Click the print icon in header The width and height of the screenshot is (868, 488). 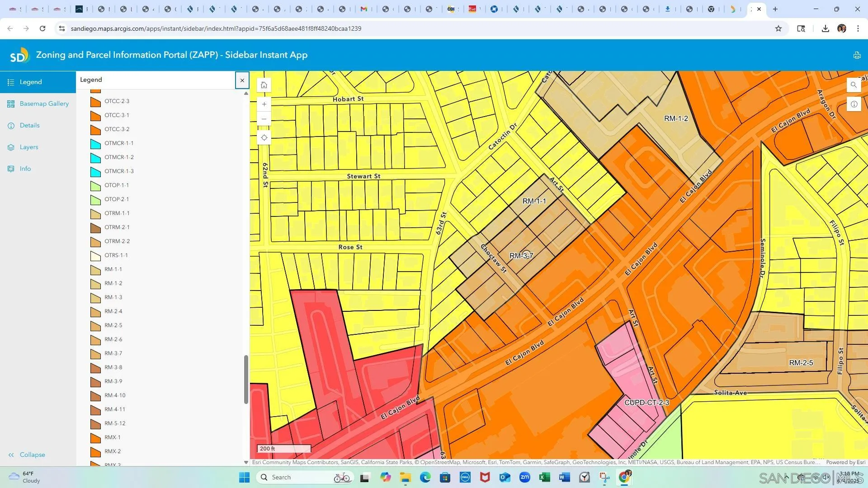857,56
